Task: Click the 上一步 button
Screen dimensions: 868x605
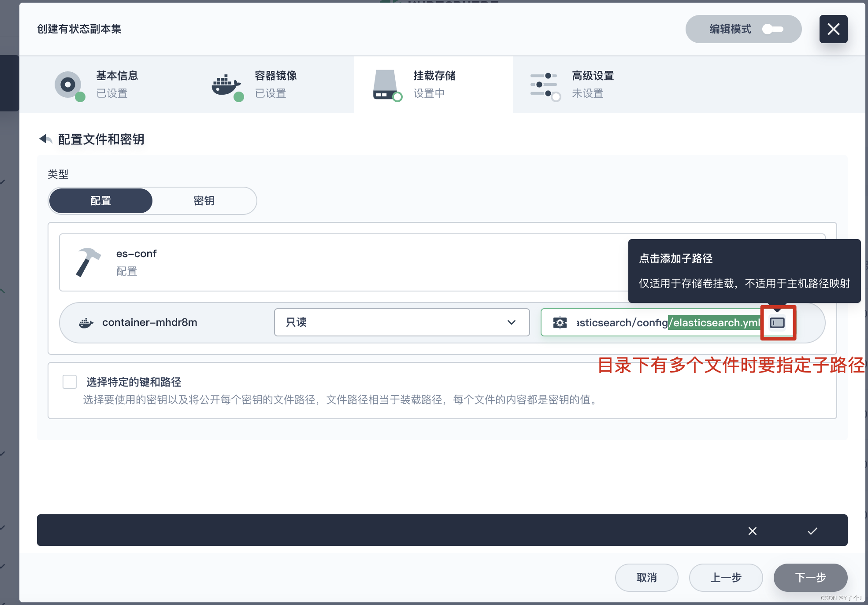Action: pos(726,577)
